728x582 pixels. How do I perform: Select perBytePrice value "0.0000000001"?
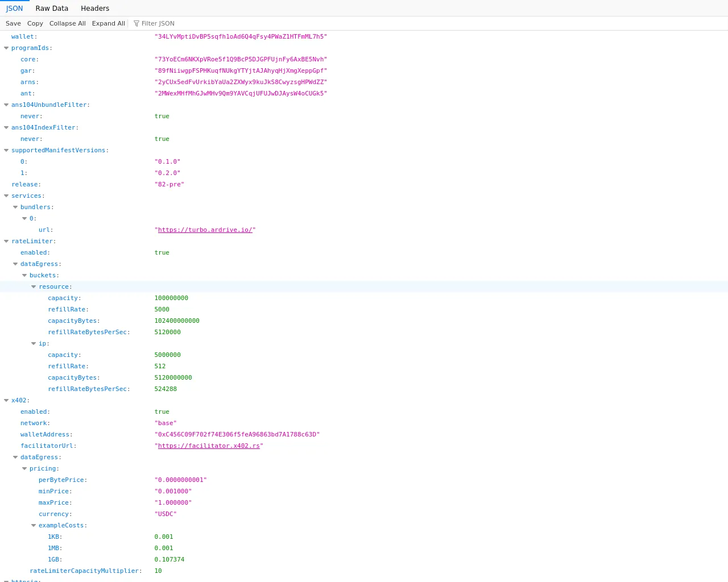pos(181,480)
